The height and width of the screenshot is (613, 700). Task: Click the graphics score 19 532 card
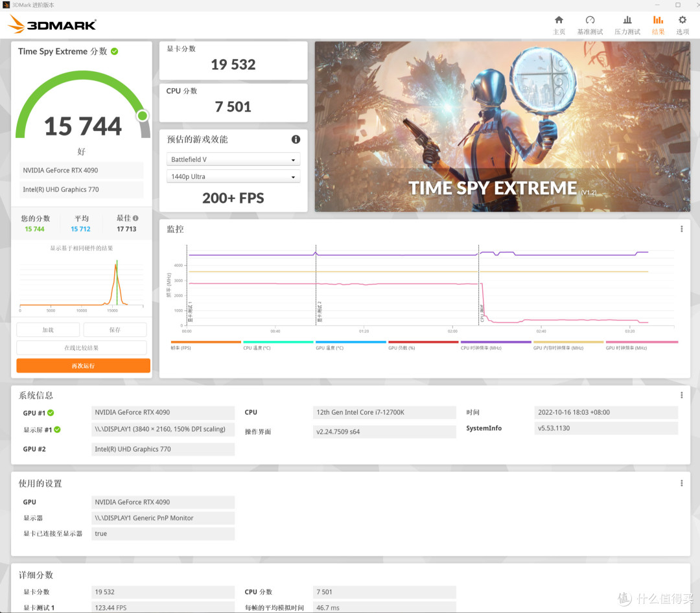click(233, 61)
